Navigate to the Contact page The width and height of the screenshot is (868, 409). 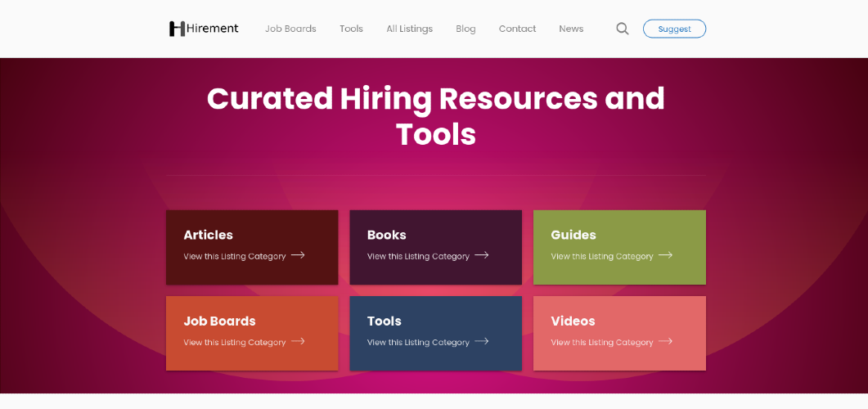click(x=518, y=29)
